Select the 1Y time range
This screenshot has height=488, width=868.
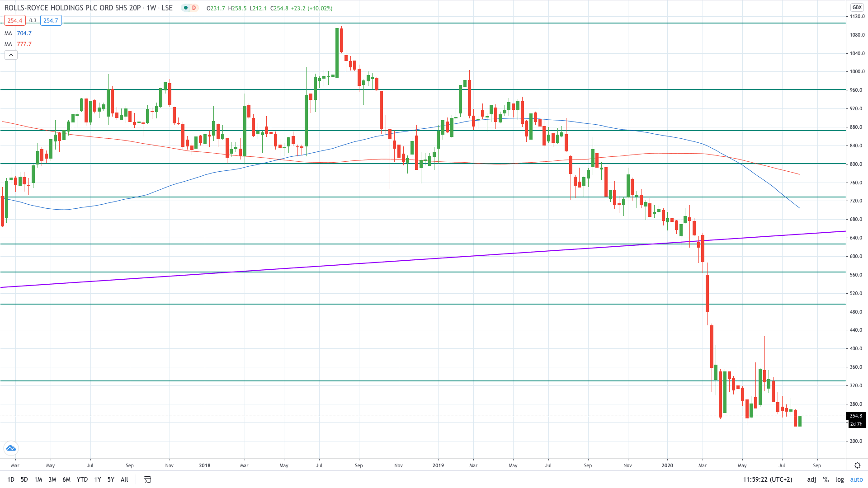click(x=98, y=479)
